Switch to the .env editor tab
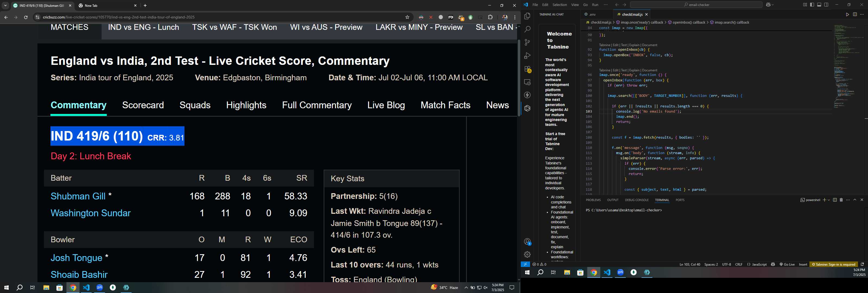 pos(592,14)
